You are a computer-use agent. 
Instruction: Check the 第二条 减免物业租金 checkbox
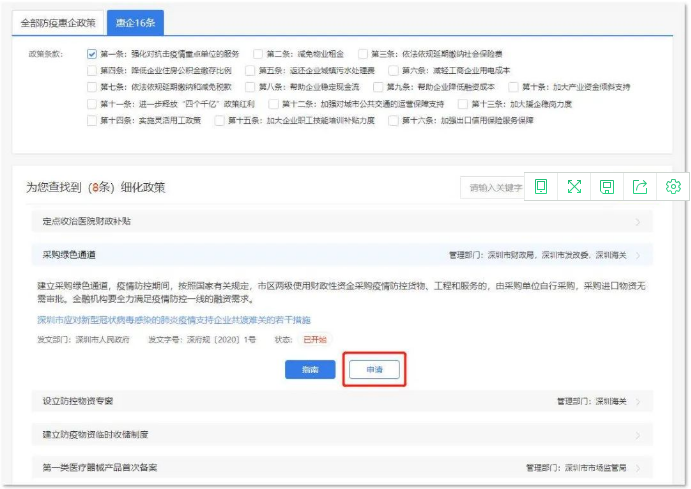point(259,54)
